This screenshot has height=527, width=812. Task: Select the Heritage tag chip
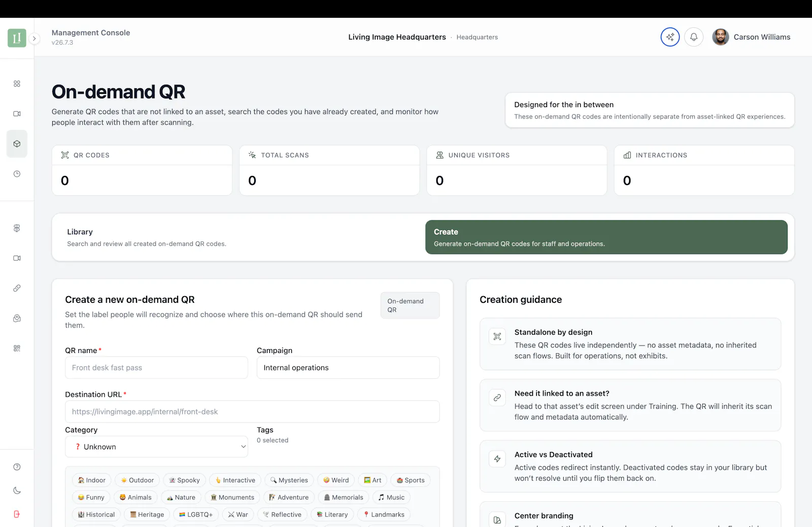[147, 514]
